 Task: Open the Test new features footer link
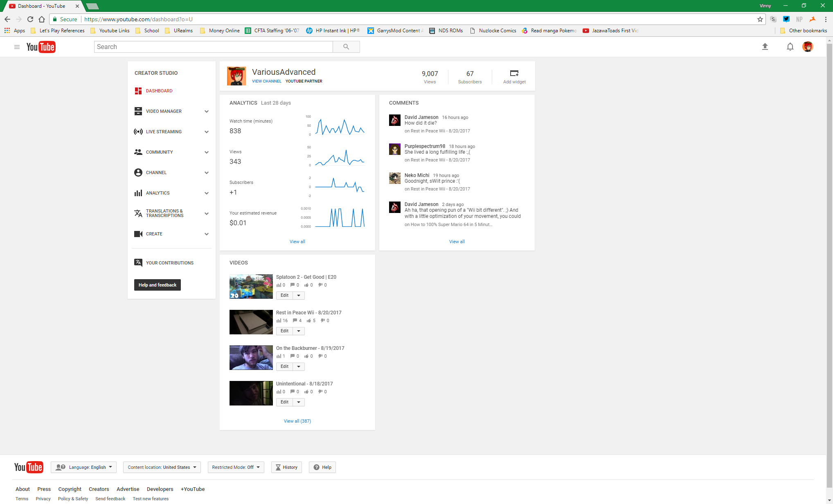point(151,499)
